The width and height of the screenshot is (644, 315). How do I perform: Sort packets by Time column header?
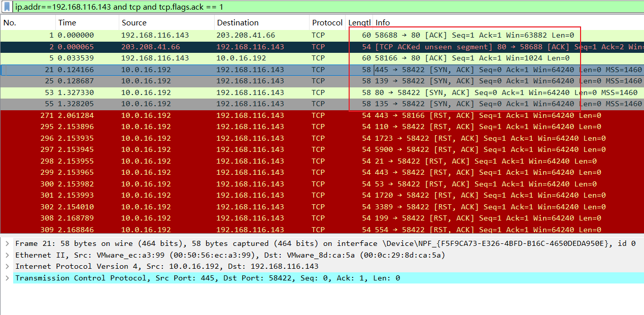(87, 23)
